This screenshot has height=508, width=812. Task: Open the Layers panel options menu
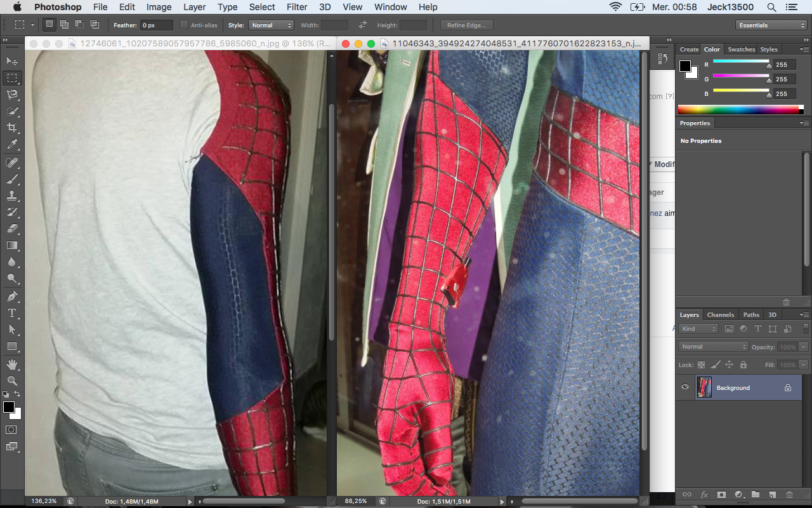(804, 315)
